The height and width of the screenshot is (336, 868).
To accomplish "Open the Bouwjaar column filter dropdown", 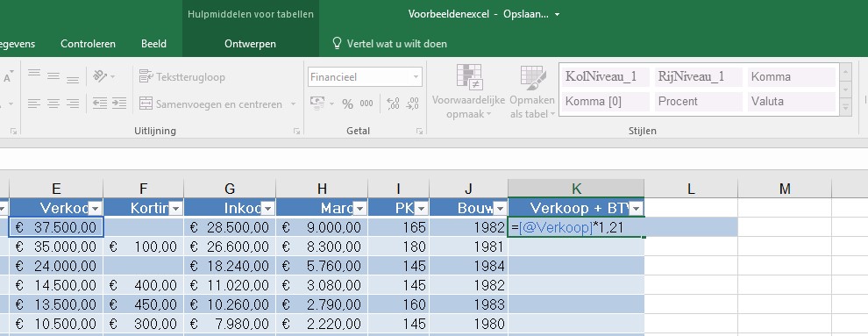I will click(x=501, y=208).
